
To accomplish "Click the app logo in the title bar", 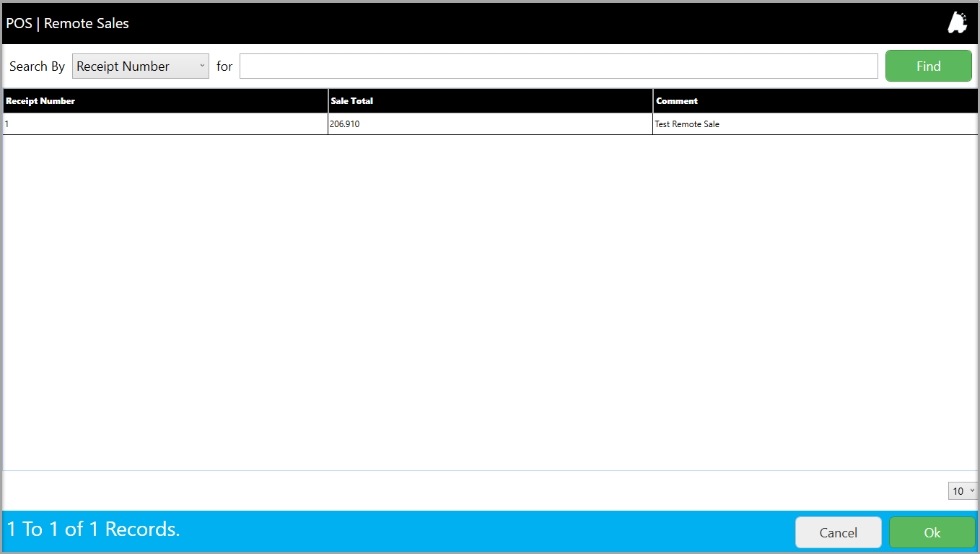I will tap(957, 23).
